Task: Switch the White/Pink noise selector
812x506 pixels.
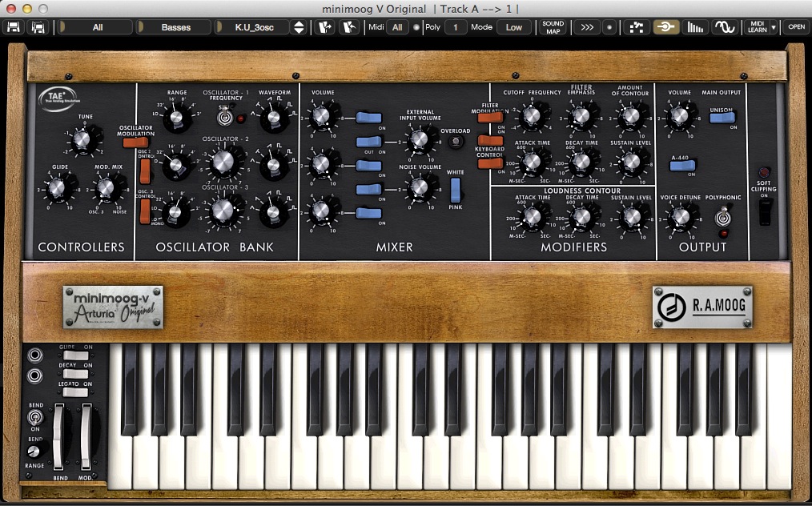Action: (x=455, y=190)
